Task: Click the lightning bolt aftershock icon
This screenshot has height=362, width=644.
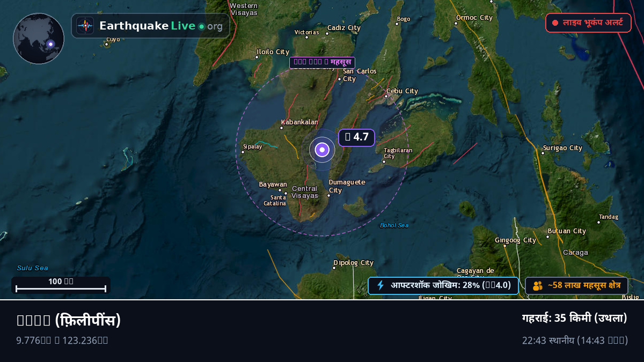Action: (x=380, y=286)
